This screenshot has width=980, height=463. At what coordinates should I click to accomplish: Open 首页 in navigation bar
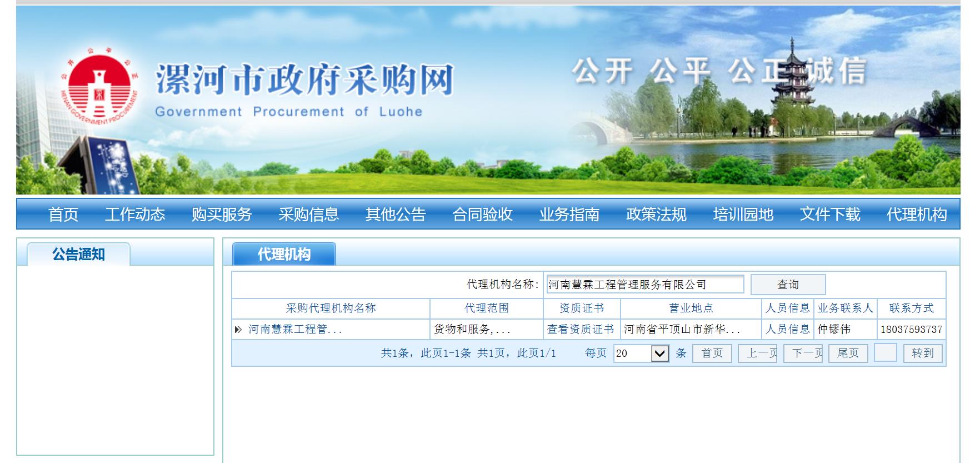(x=63, y=215)
